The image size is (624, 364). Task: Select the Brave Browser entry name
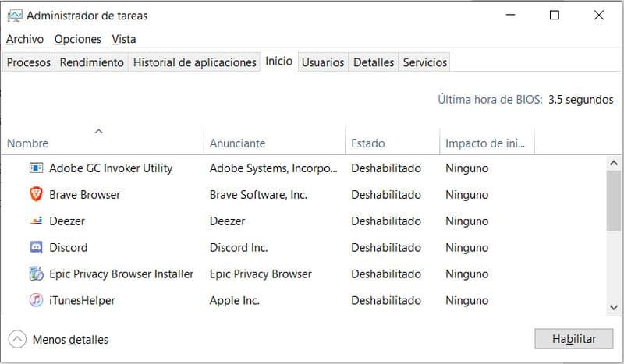pos(85,195)
